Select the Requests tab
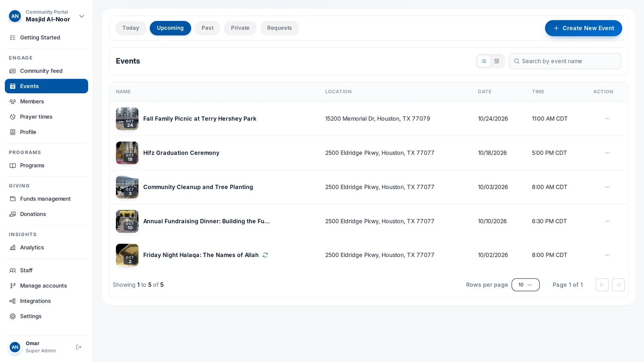The height and width of the screenshot is (362, 644). pyautogui.click(x=279, y=28)
